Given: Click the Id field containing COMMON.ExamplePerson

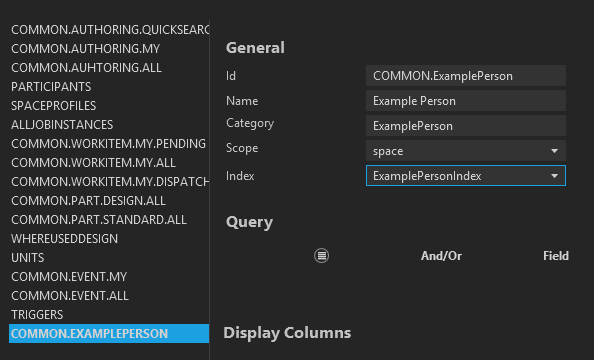Looking at the screenshot, I should (x=466, y=76).
